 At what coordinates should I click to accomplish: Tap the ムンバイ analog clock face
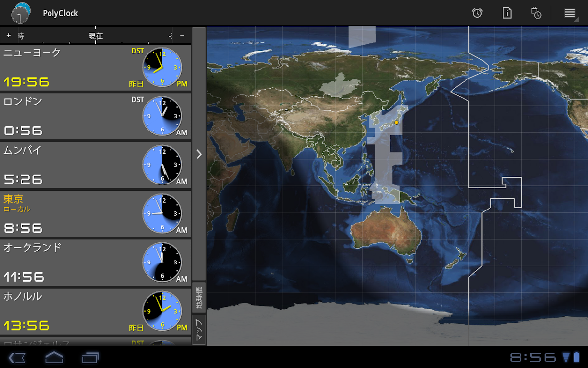coord(162,165)
